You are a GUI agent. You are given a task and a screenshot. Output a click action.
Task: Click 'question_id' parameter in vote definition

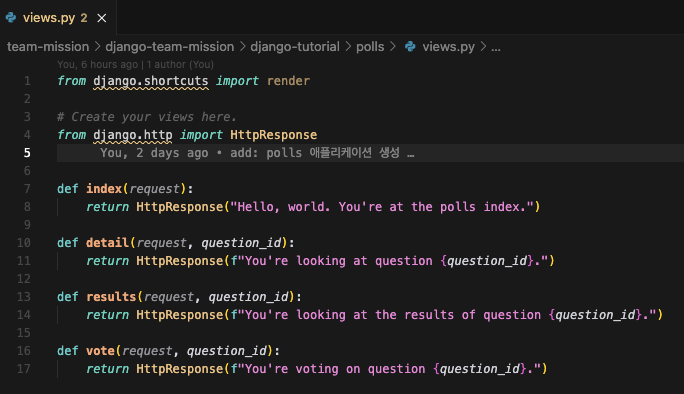point(227,351)
